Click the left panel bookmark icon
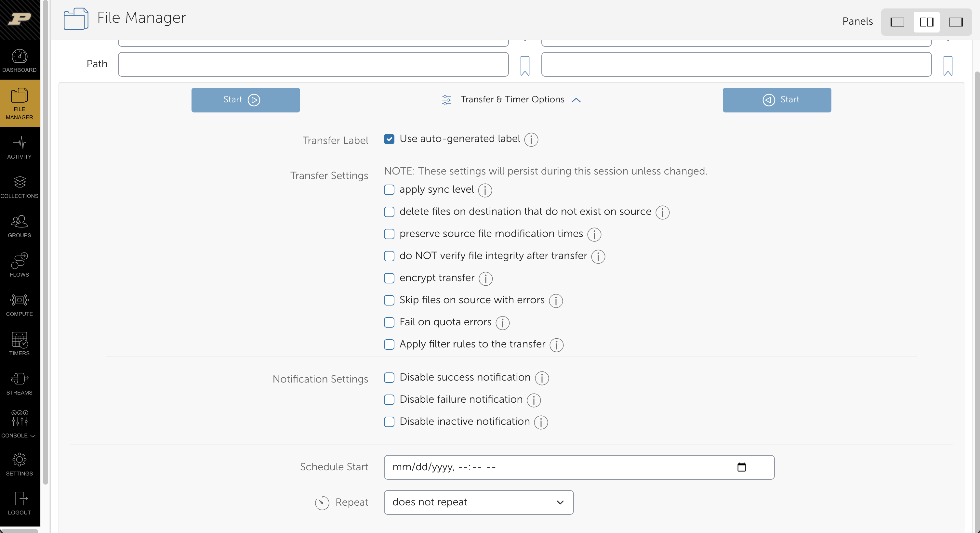This screenshot has height=533, width=980. pyautogui.click(x=524, y=65)
